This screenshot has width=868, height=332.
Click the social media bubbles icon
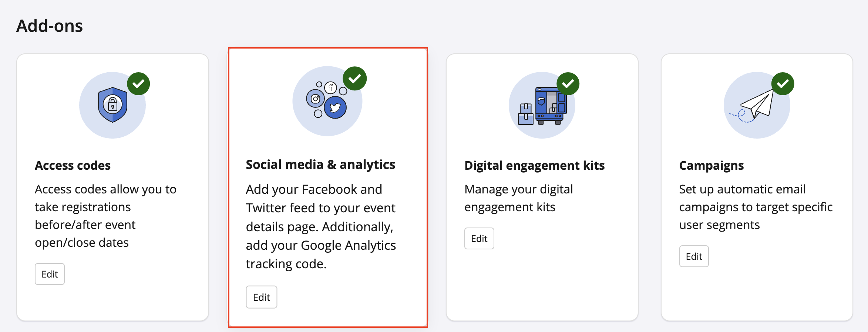click(327, 101)
